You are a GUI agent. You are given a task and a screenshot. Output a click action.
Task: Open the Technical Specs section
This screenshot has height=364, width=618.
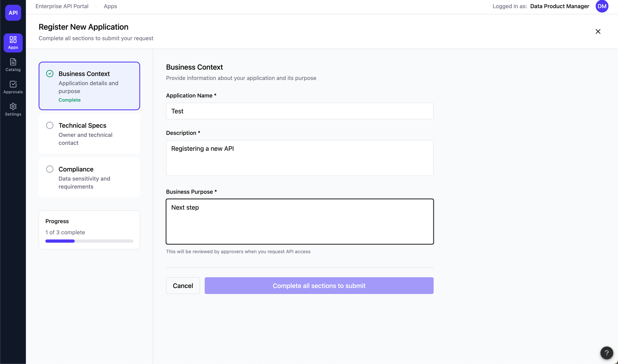click(x=89, y=134)
